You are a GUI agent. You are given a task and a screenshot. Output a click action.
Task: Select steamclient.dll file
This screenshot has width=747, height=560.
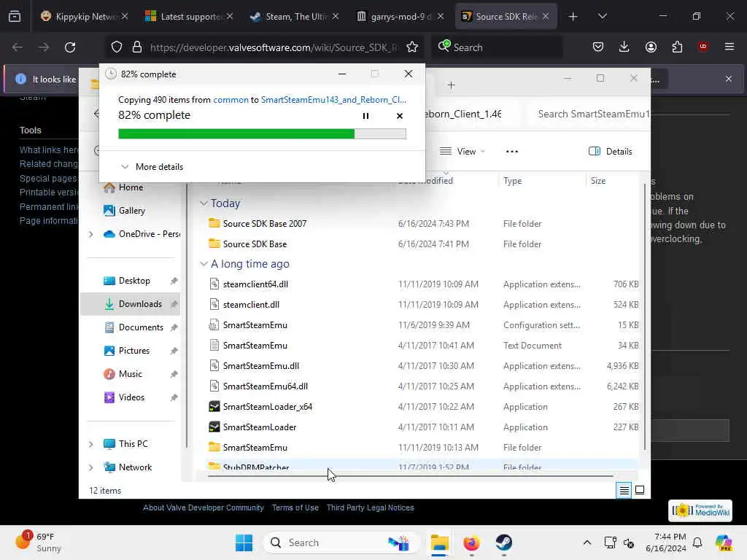(x=251, y=305)
